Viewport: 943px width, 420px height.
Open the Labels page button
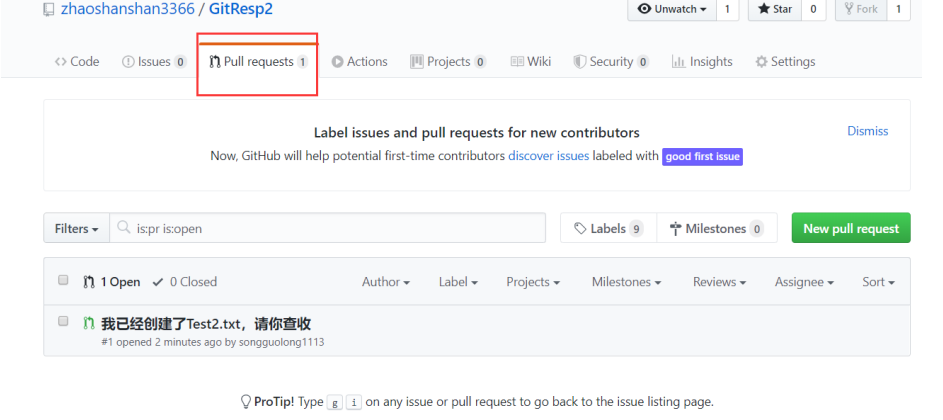(x=609, y=229)
